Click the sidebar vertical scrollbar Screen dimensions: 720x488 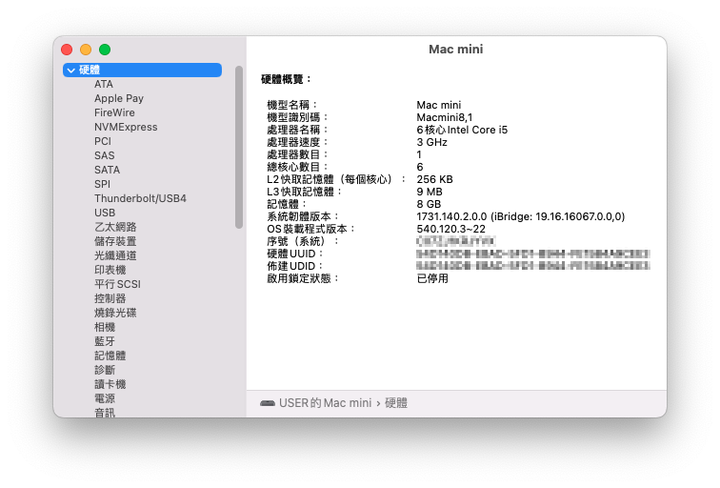pos(239,147)
